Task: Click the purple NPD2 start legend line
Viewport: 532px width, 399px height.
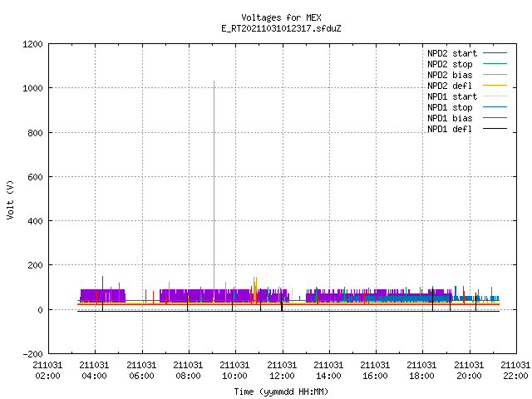Action: pos(495,53)
